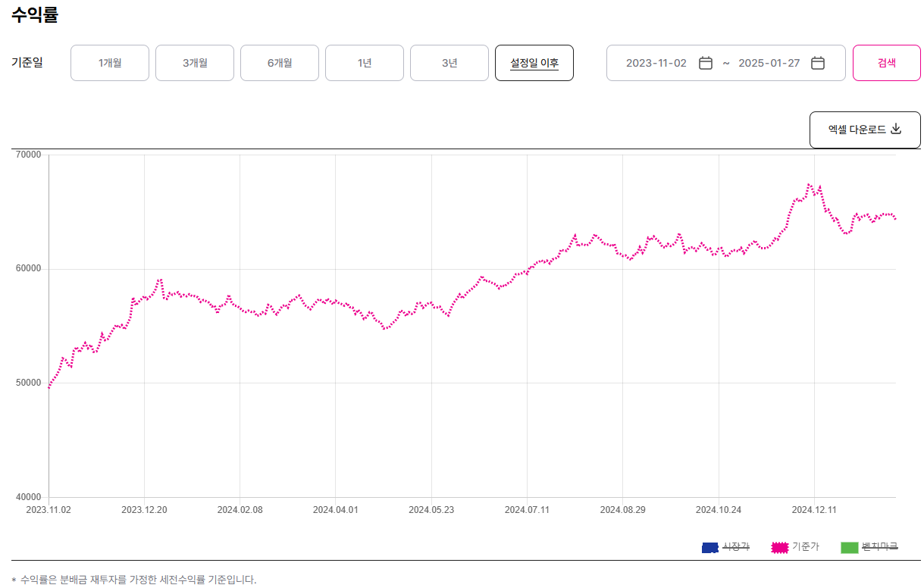The width and height of the screenshot is (924, 588).
Task: Open calendar picker for end date 2025-01-27
Action: pyautogui.click(x=817, y=63)
